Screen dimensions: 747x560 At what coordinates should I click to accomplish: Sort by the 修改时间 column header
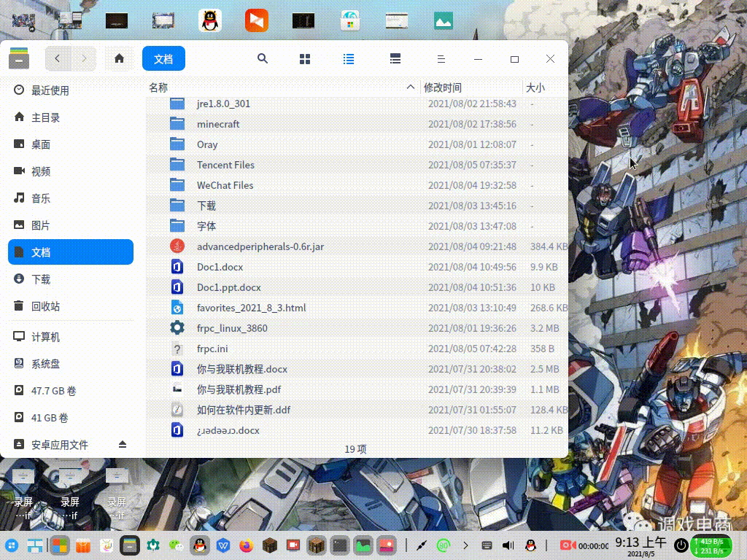click(x=443, y=87)
